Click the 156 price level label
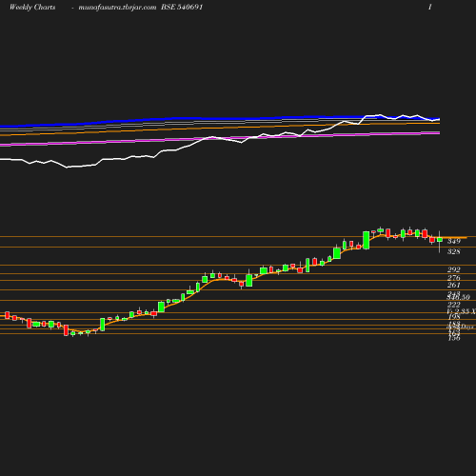Image resolution: width=476 pixels, height=476 pixels. point(454,338)
